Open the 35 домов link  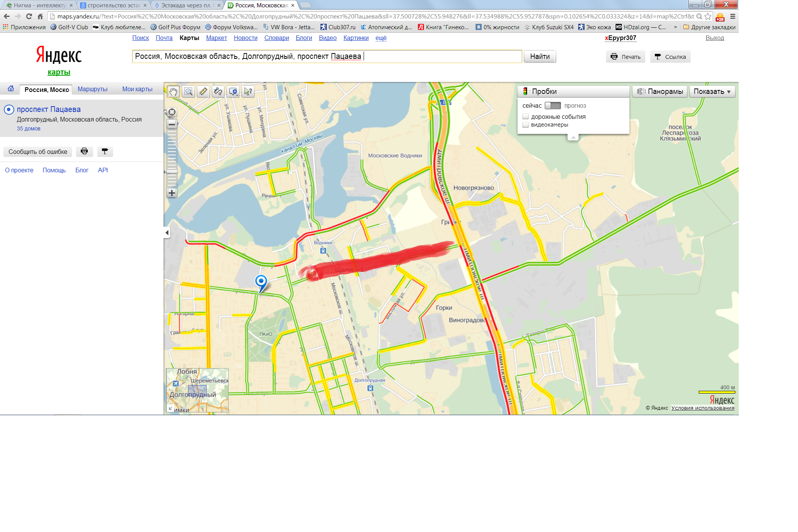coord(28,129)
